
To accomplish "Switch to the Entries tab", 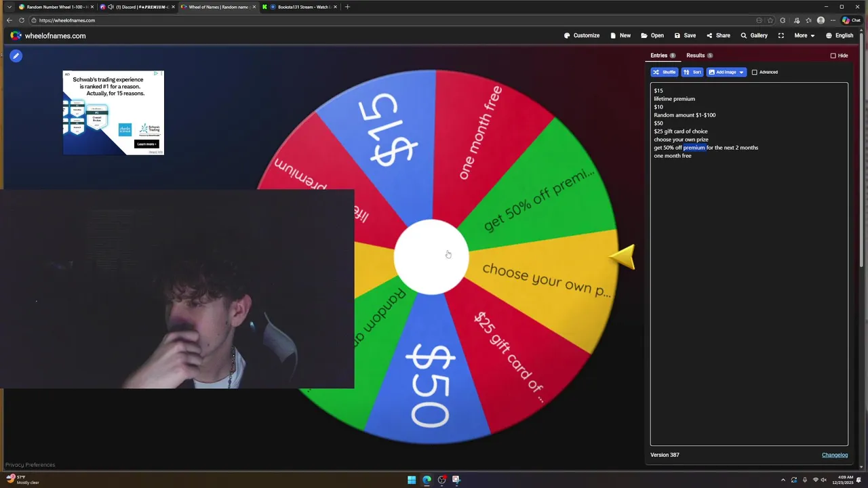I will [x=663, y=56].
